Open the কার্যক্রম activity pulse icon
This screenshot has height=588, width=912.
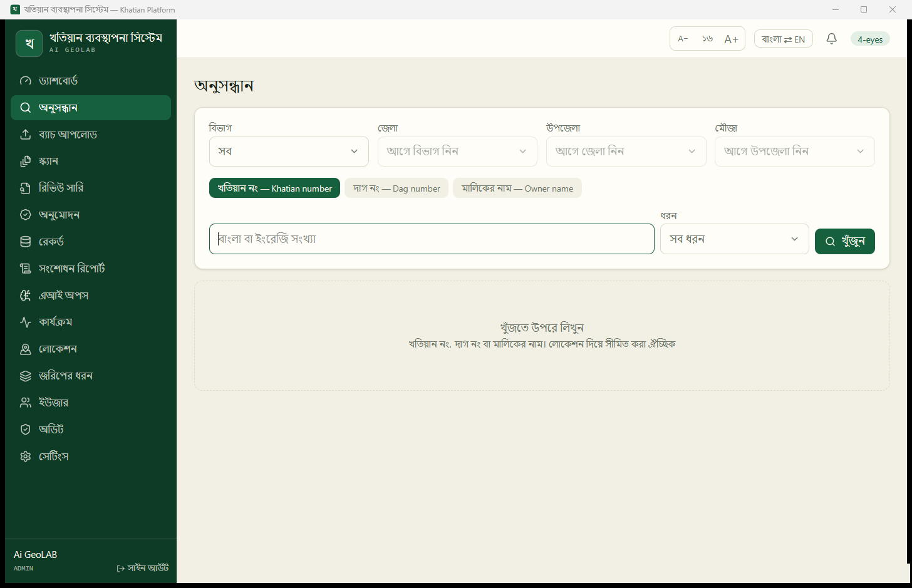(26, 322)
